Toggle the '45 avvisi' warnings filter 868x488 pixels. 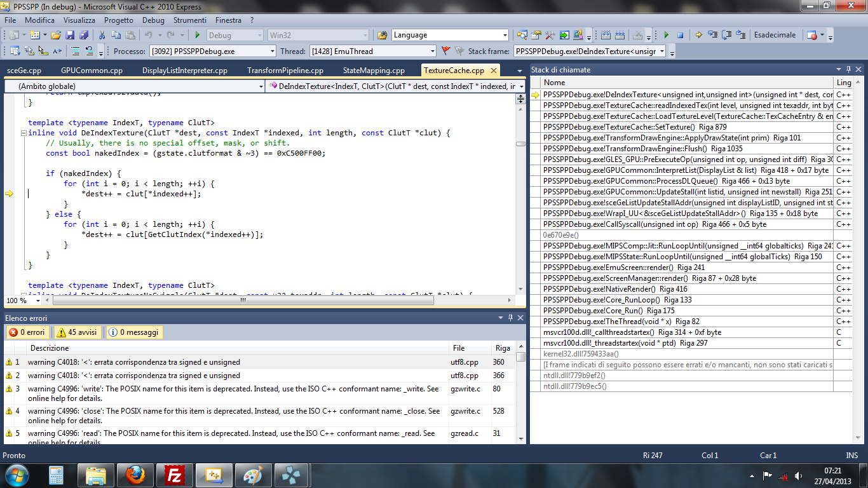pos(76,332)
